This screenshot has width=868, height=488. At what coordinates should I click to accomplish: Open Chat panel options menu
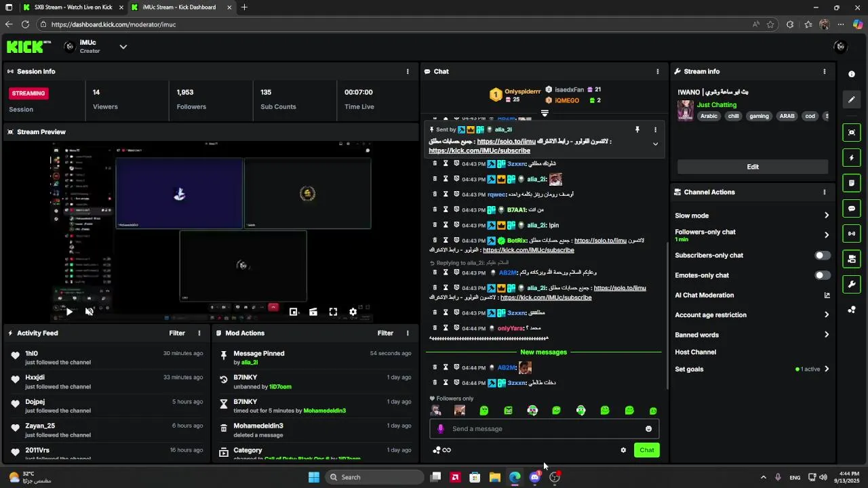click(657, 71)
